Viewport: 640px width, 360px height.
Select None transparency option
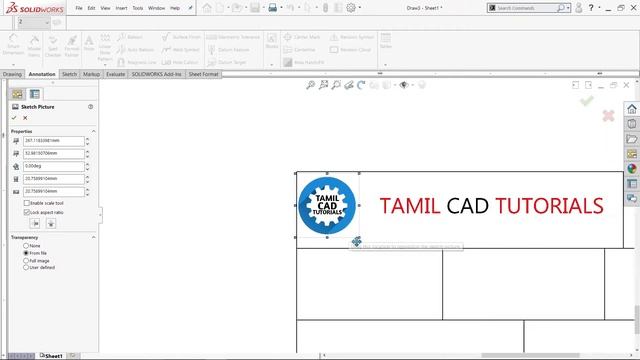pos(26,246)
